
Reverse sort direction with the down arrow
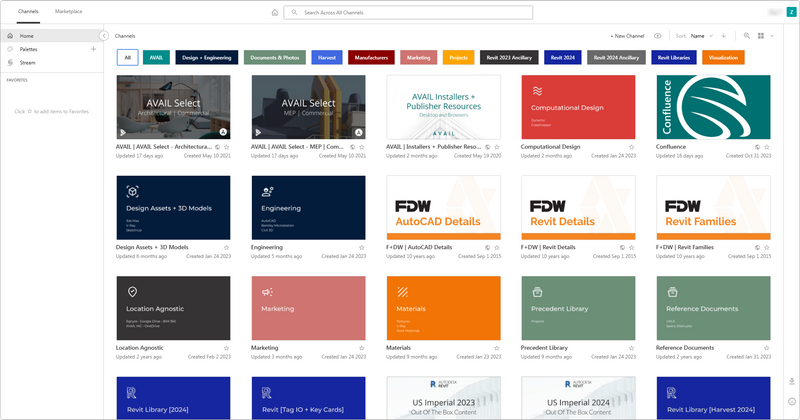click(x=723, y=36)
